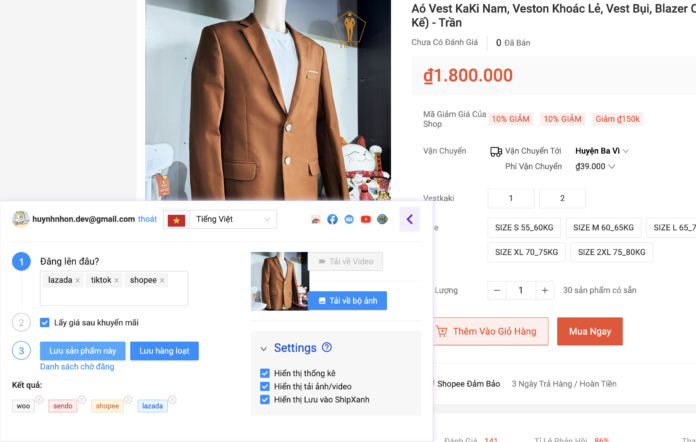Collapse the Settings section chevron
The image size is (696, 442).
[x=264, y=349]
